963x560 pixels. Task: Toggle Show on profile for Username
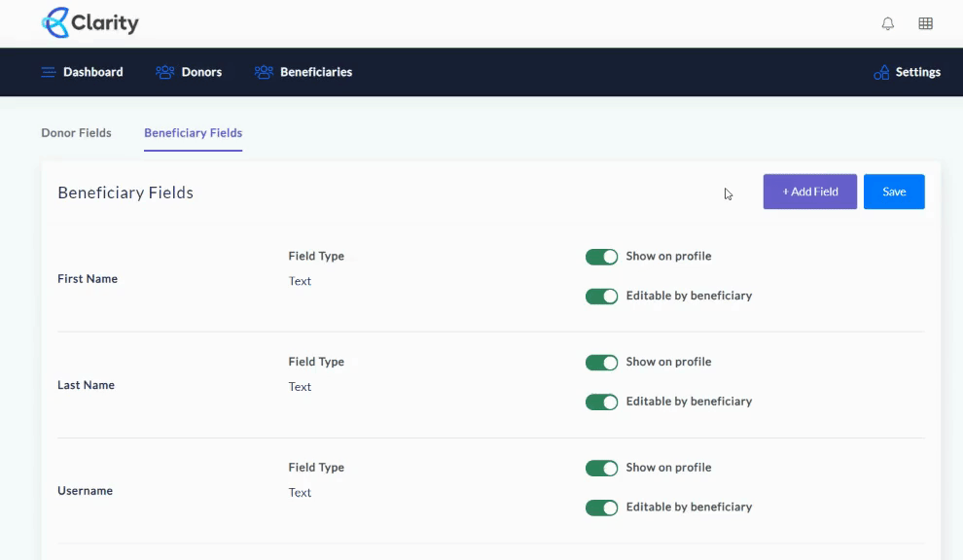602,468
